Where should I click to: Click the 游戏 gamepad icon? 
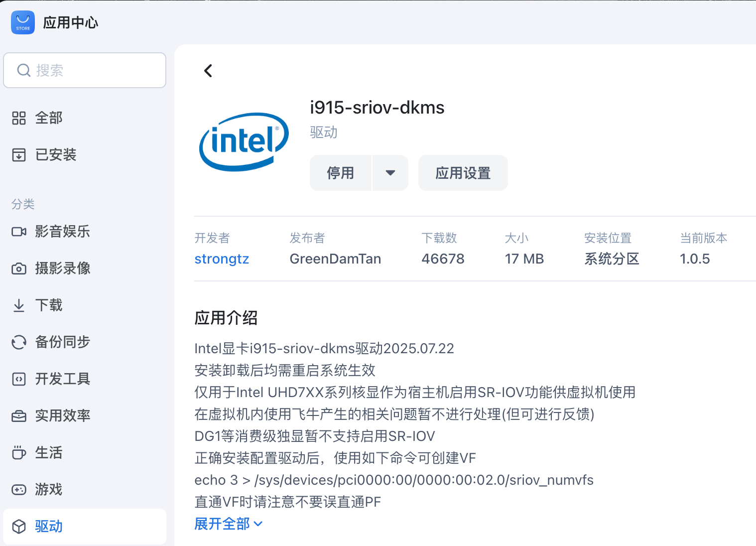19,490
